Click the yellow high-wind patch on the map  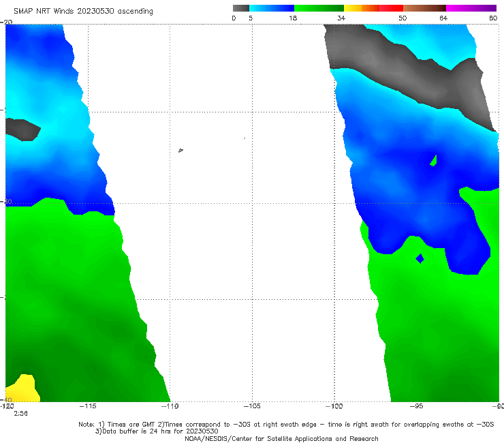tap(24, 388)
